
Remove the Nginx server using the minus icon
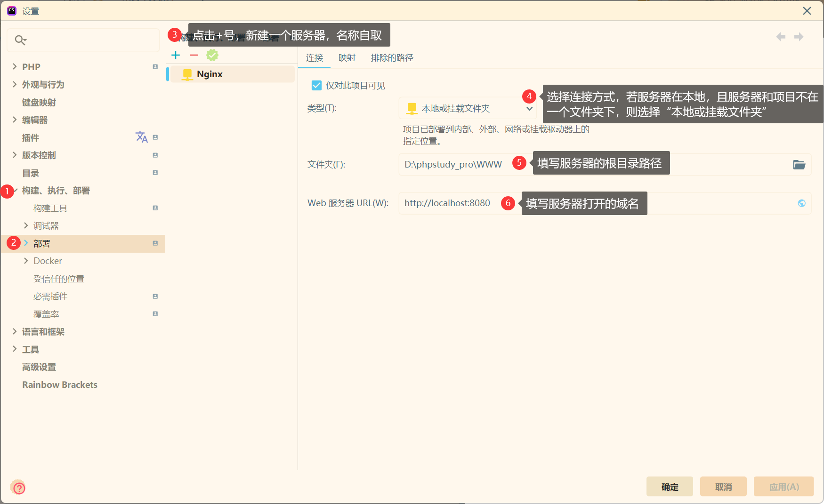(194, 55)
